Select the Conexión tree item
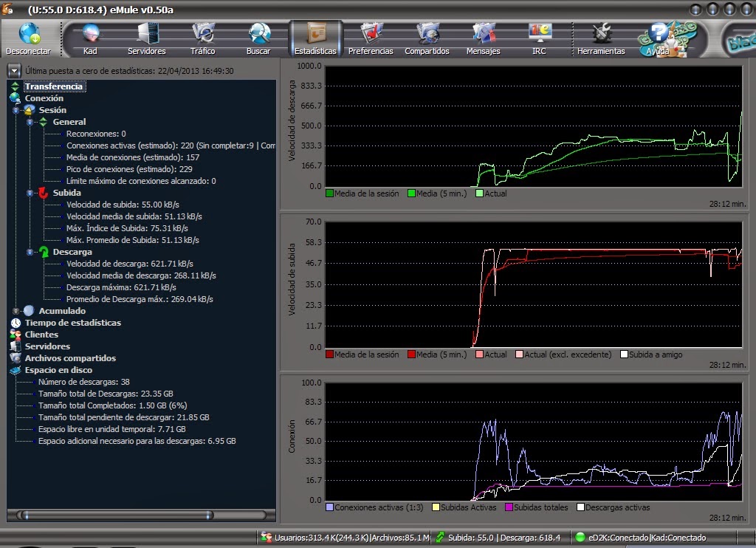 pyautogui.click(x=44, y=98)
